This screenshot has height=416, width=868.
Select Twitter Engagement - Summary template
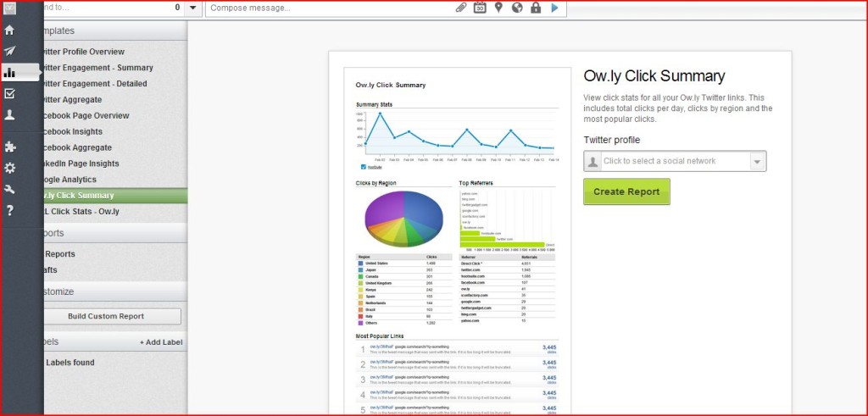98,68
